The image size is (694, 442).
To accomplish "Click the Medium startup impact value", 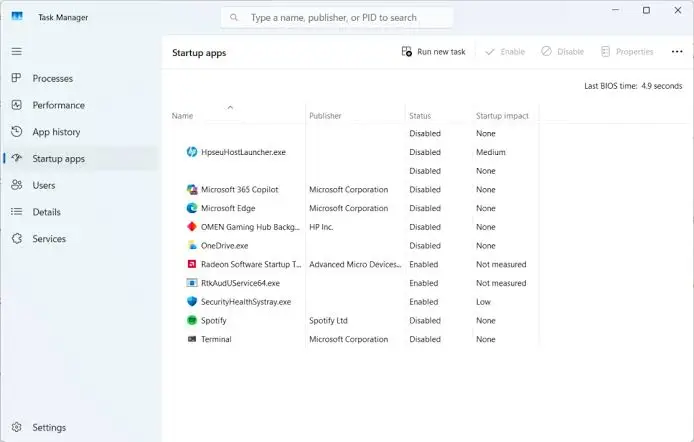I will (x=490, y=152).
